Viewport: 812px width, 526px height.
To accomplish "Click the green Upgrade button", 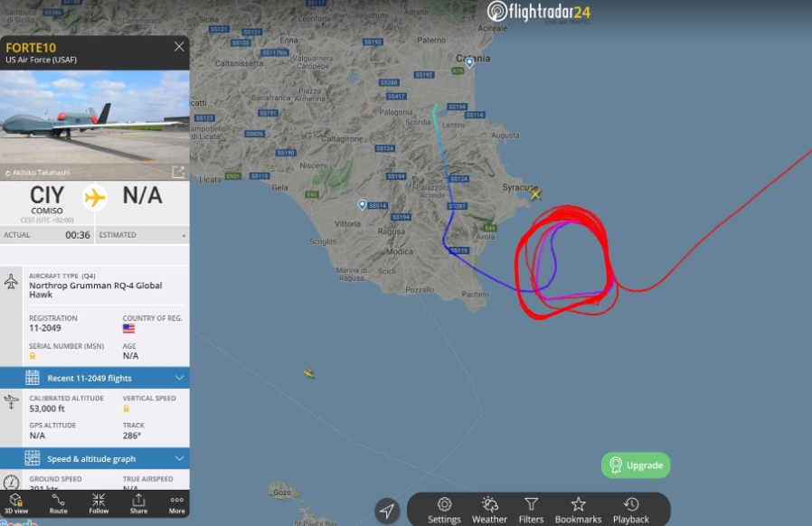I will click(x=636, y=465).
